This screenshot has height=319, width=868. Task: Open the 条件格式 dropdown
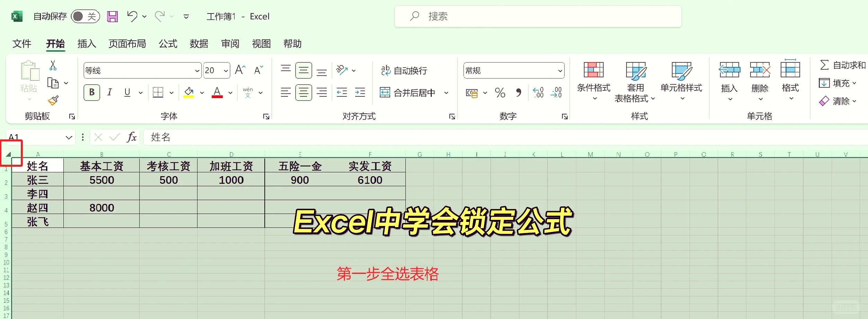click(x=594, y=82)
